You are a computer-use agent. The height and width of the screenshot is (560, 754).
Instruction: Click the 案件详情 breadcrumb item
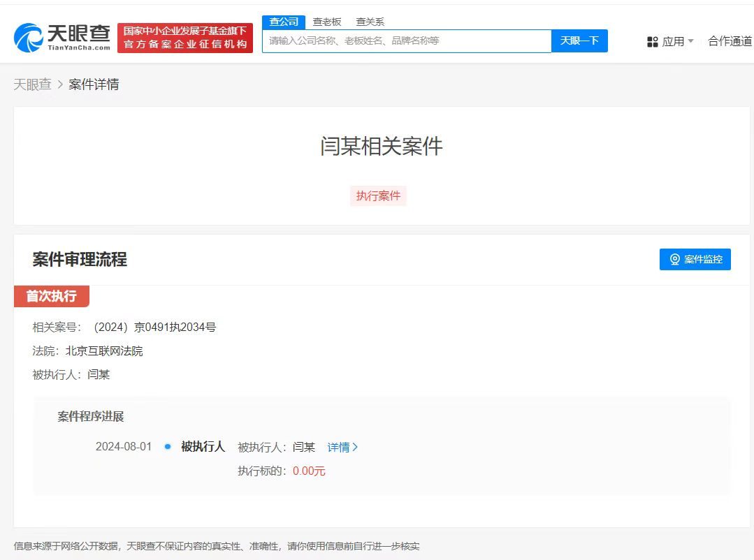(x=94, y=84)
